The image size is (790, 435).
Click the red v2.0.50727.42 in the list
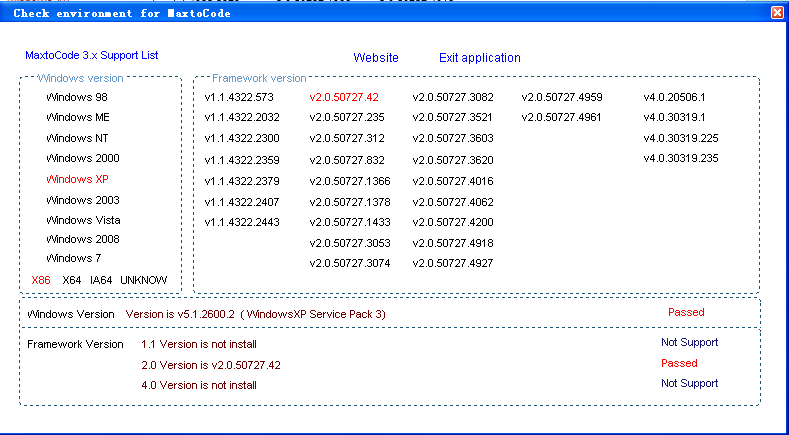click(x=344, y=97)
